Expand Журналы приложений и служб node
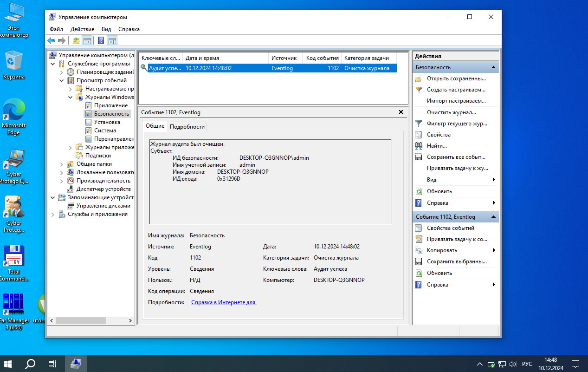 tap(71, 147)
